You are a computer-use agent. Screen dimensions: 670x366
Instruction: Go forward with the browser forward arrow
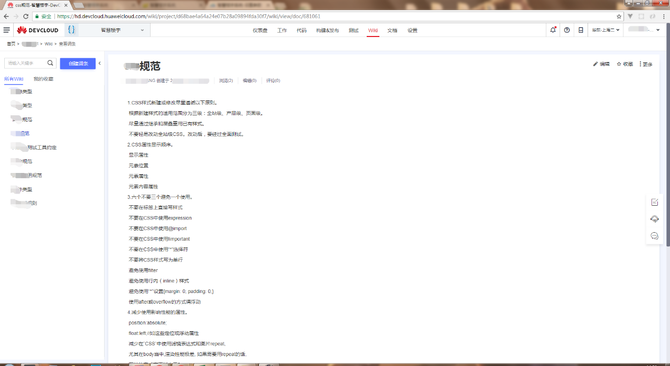pos(16,16)
